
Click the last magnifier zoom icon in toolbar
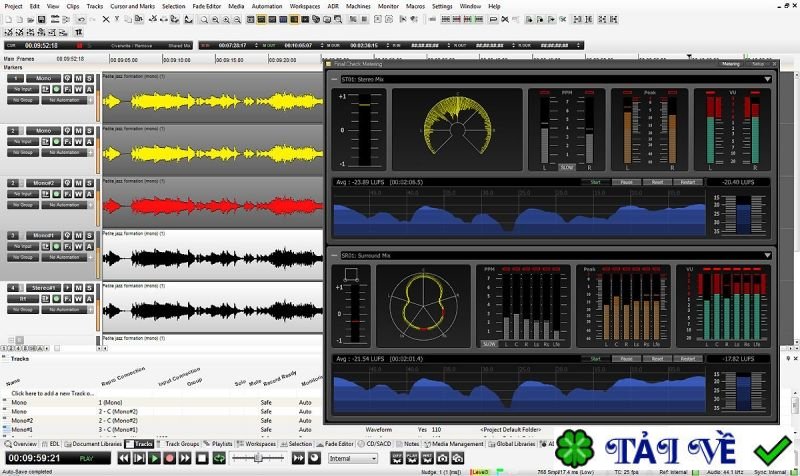237,19
